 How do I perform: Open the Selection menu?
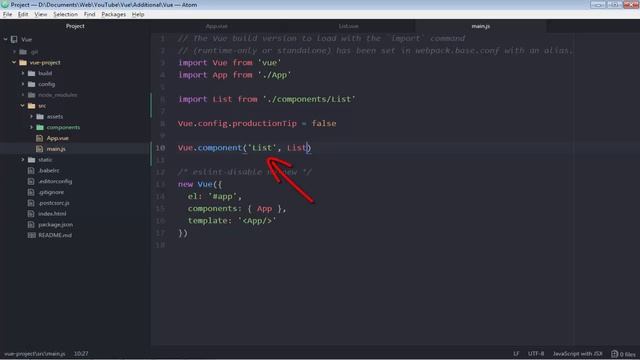click(65, 14)
